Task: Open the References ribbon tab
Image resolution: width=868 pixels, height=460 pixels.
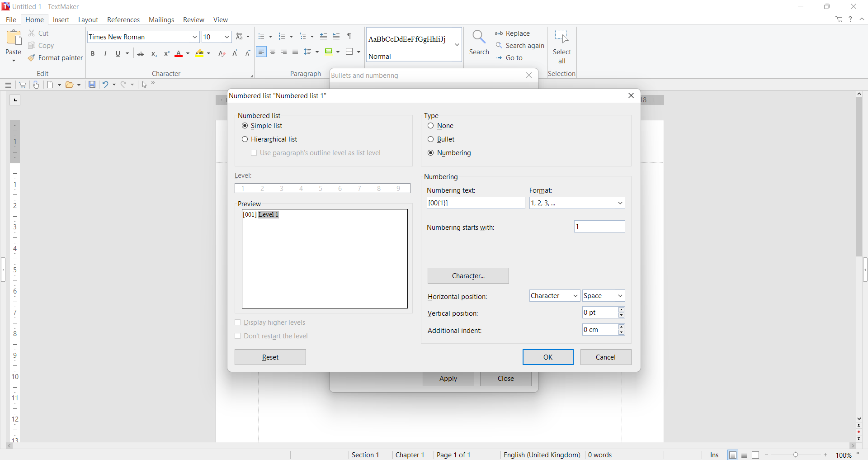Action: (x=123, y=20)
